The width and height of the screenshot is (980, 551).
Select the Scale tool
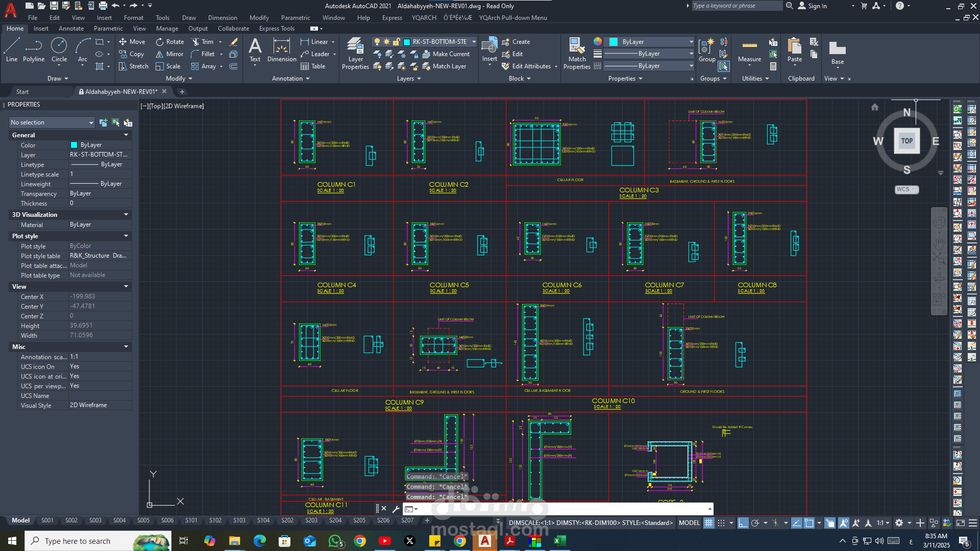click(x=168, y=66)
